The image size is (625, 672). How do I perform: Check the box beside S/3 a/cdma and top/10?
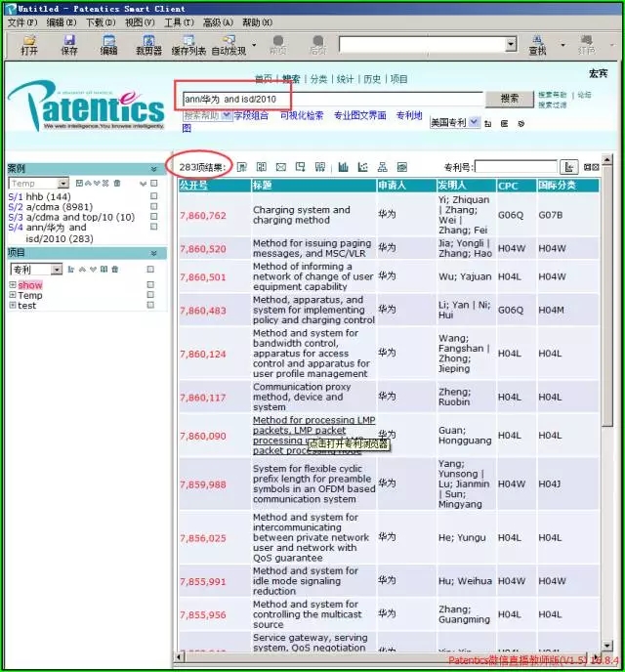coord(152,217)
